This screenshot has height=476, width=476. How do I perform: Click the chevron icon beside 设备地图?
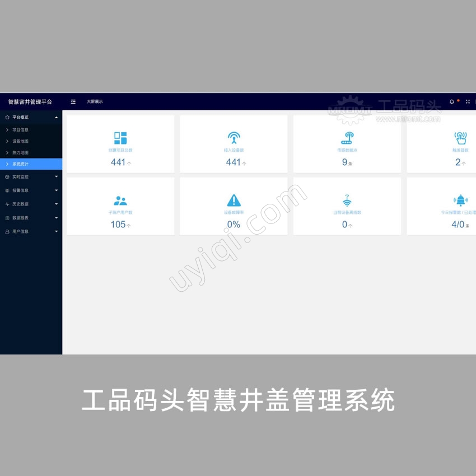pos(7,141)
